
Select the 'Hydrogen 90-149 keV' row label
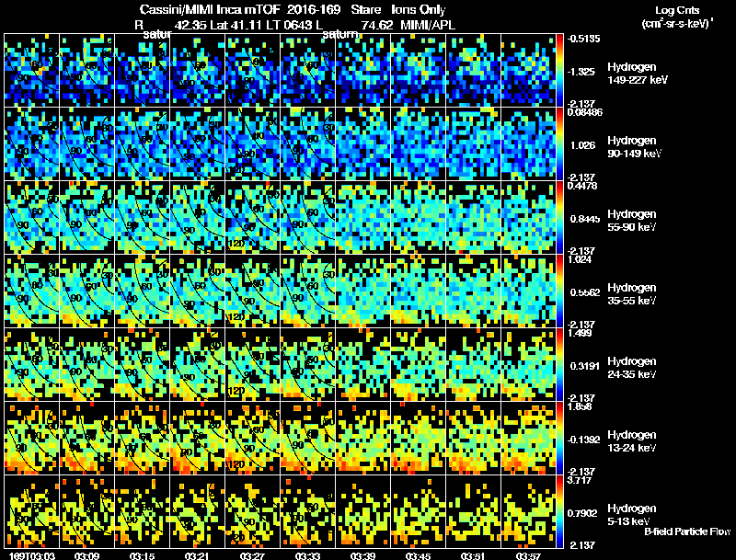635,147
